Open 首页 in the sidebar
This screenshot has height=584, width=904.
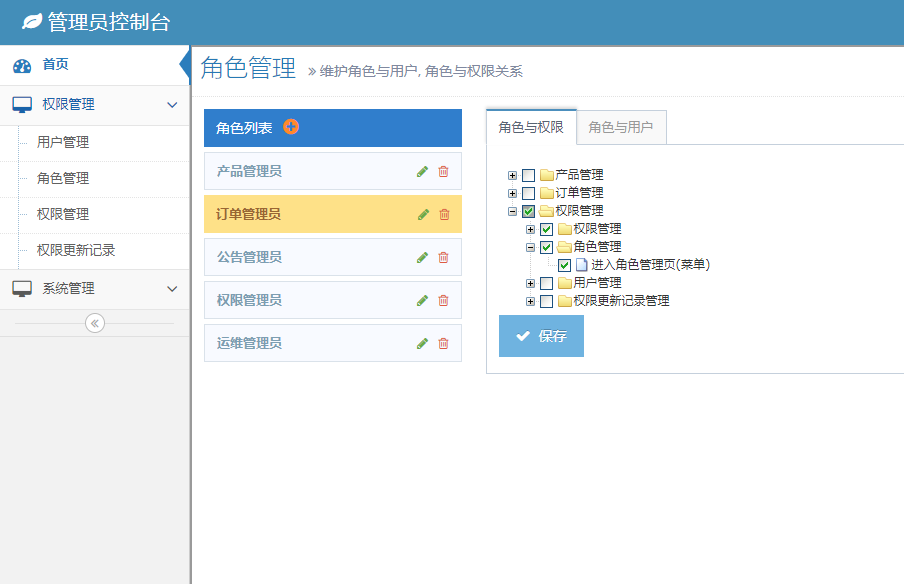[95, 65]
